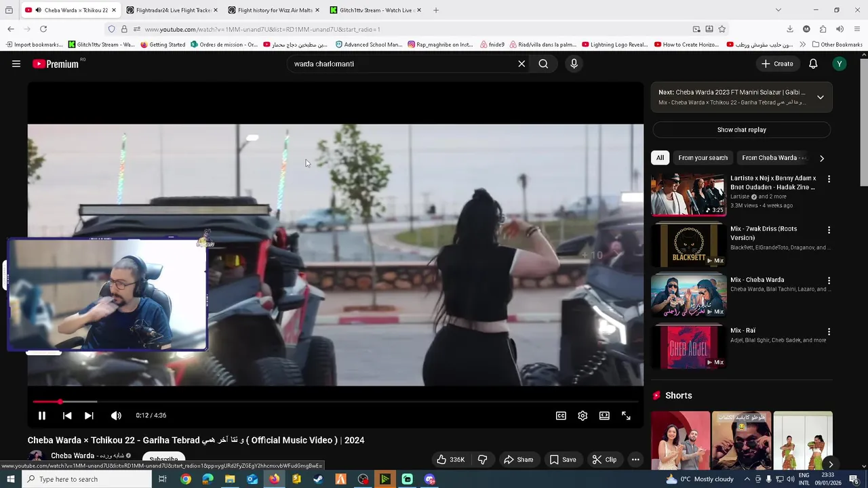
Task: Show more filter chips with the right arrow
Action: click(821, 158)
